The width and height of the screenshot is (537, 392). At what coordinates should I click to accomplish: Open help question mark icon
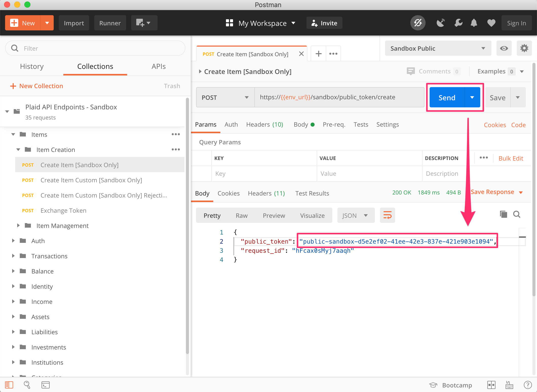(x=528, y=385)
